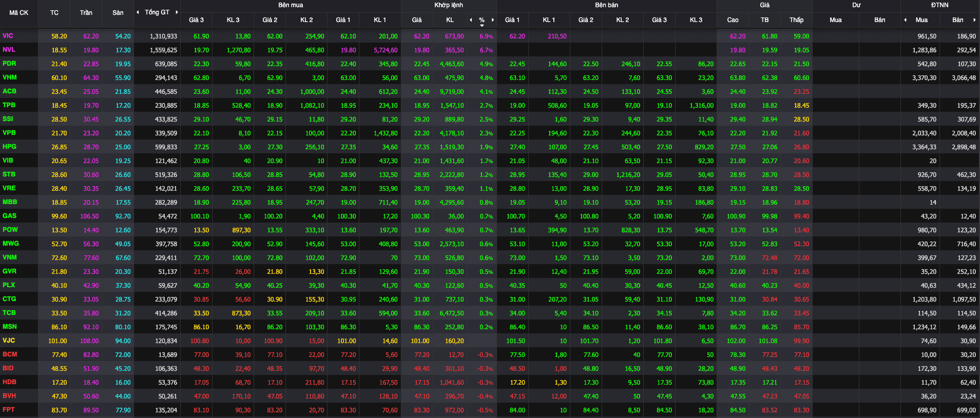The width and height of the screenshot is (980, 418).
Task: Click the ĐTNN group header
Action: [x=940, y=5]
